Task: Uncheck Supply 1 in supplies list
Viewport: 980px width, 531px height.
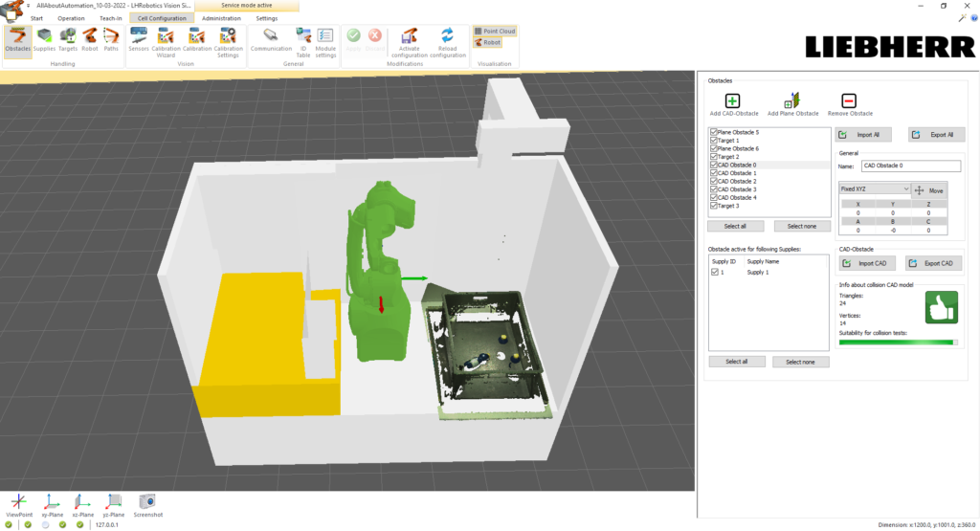Action: coord(715,273)
